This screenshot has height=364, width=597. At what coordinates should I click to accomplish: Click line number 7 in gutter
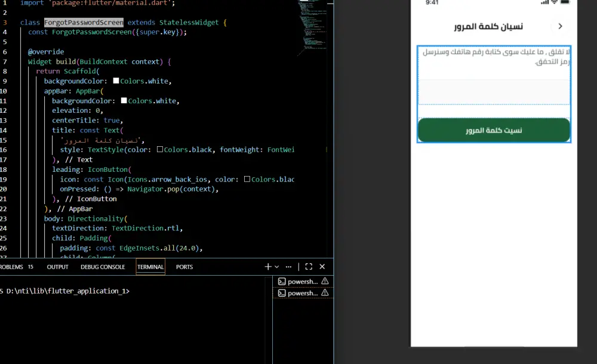(x=5, y=61)
